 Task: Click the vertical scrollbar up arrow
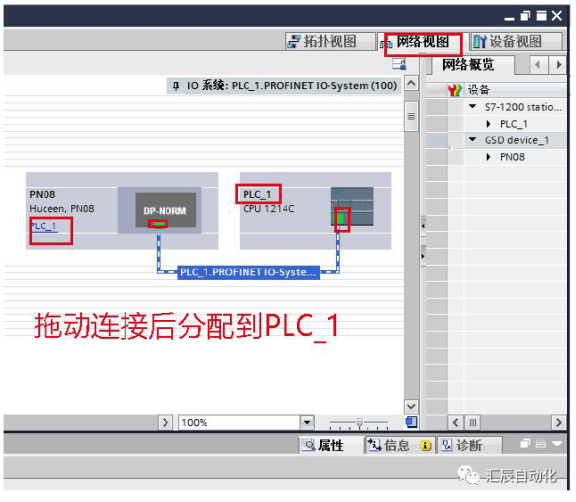[x=411, y=84]
